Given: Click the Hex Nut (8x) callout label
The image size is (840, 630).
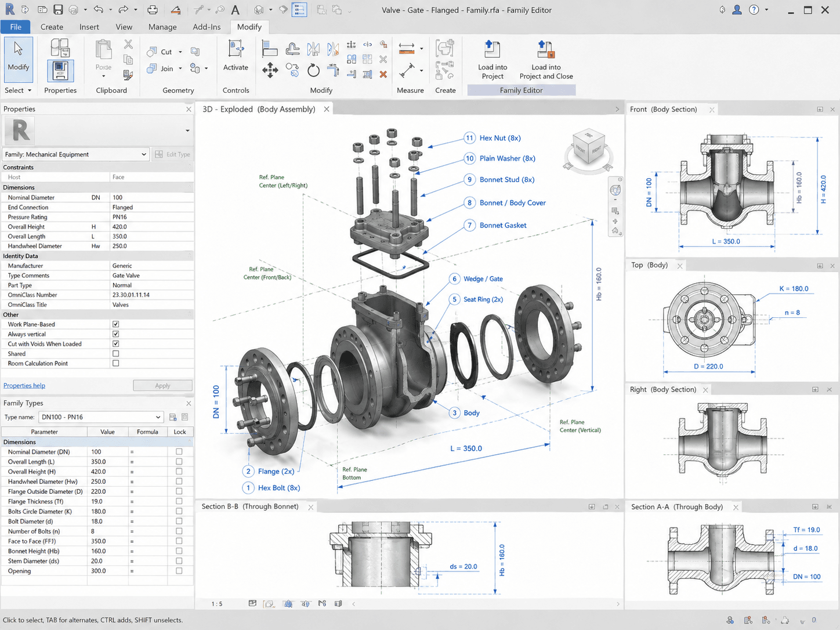Looking at the screenshot, I should 500,138.
